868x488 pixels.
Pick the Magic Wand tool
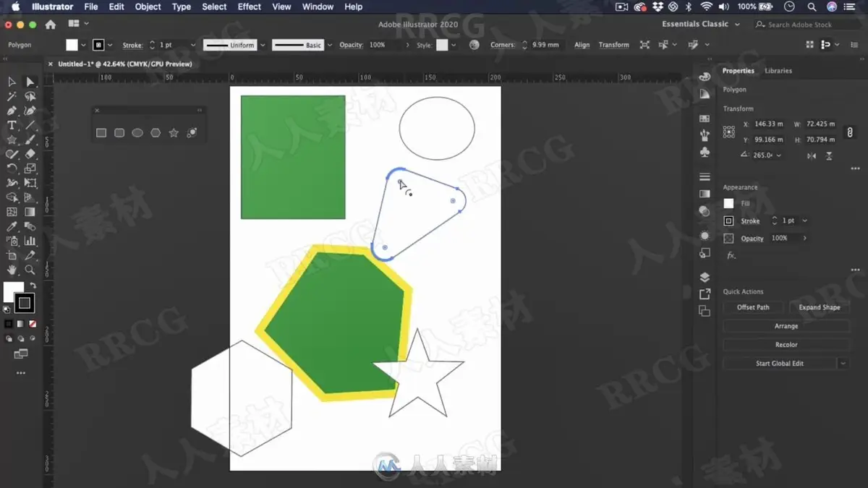tap(12, 96)
